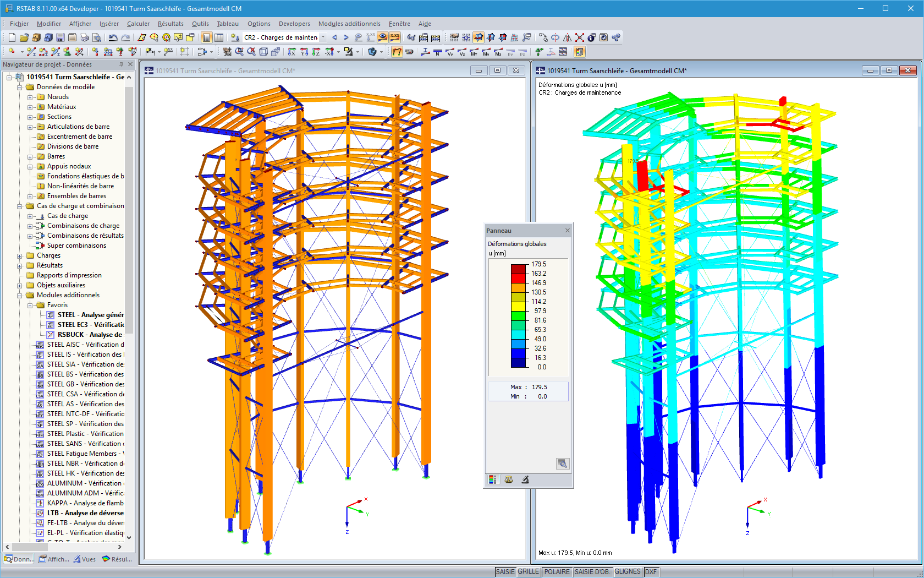The image size is (924, 578).
Task: Show axial force N diagram
Action: coord(438,52)
